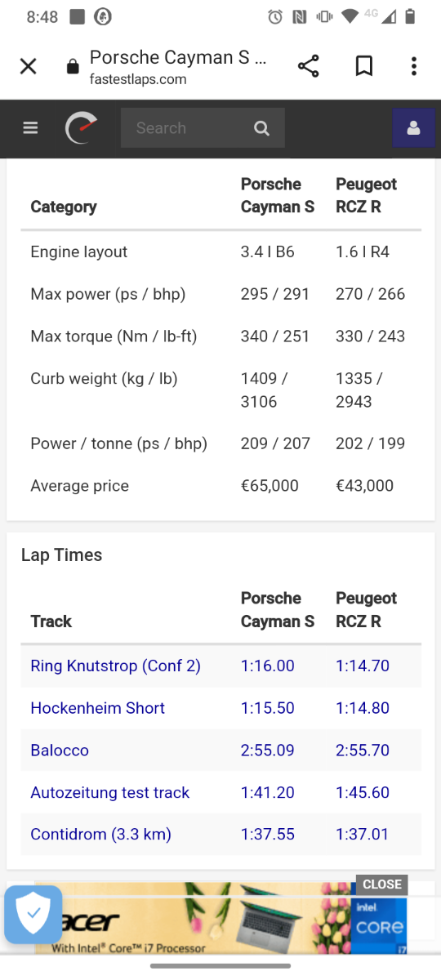Tap the padlock site security icon
Screen dimensions: 441x980
[73, 68]
